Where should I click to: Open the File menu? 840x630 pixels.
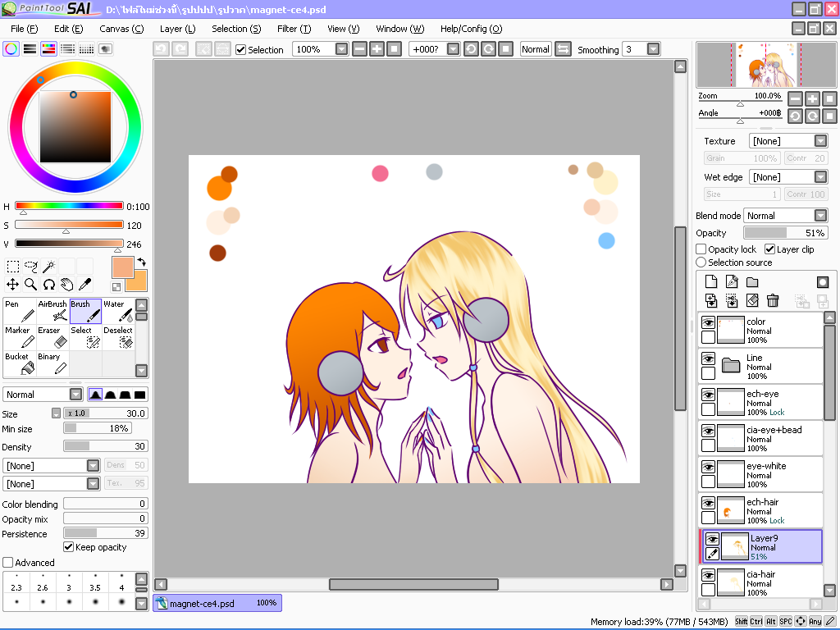(x=24, y=29)
